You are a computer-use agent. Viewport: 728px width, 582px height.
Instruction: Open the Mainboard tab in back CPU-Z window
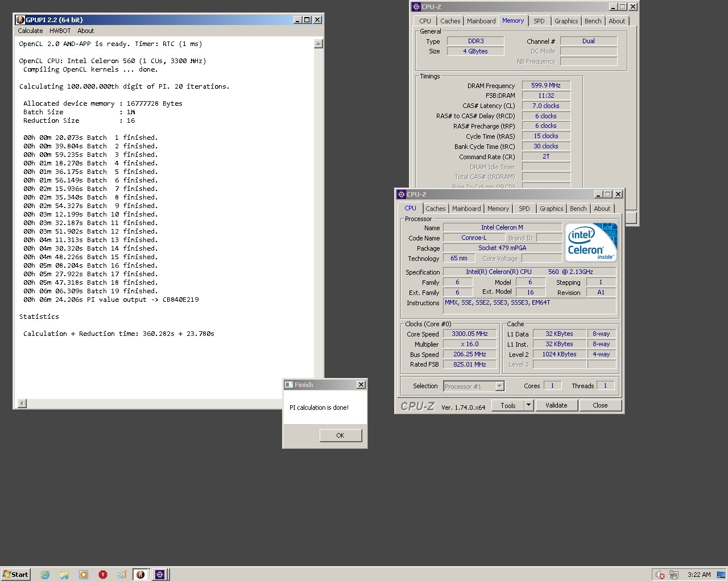(481, 21)
